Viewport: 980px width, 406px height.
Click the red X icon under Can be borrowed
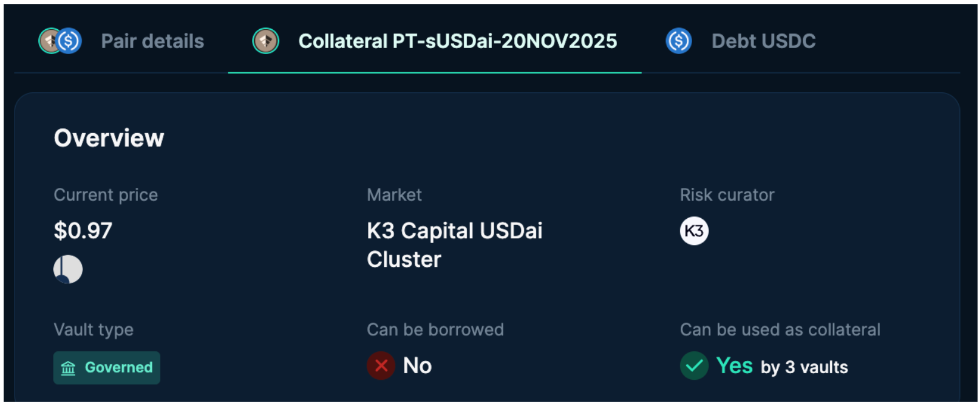[x=381, y=366]
